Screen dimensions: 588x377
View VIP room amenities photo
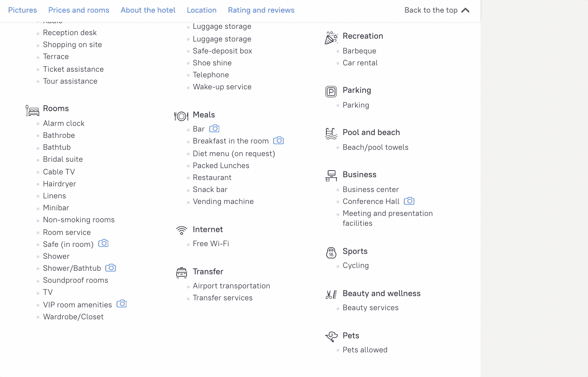point(122,304)
